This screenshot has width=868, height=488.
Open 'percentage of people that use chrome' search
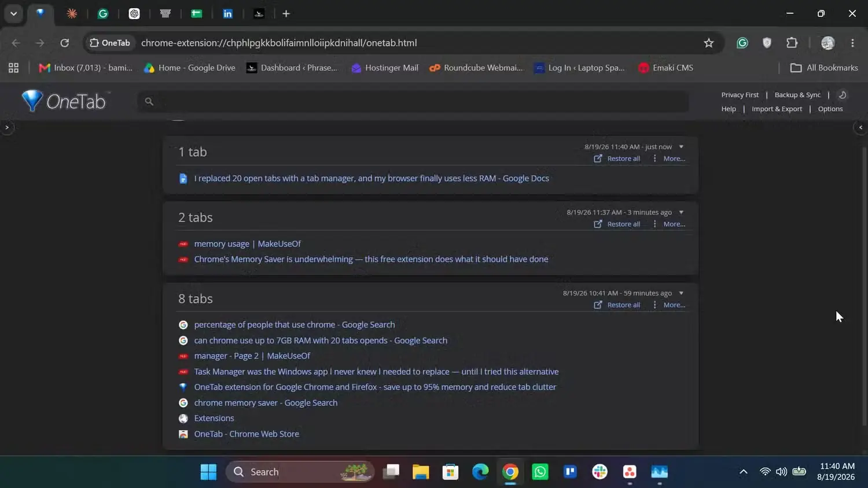tap(295, 325)
